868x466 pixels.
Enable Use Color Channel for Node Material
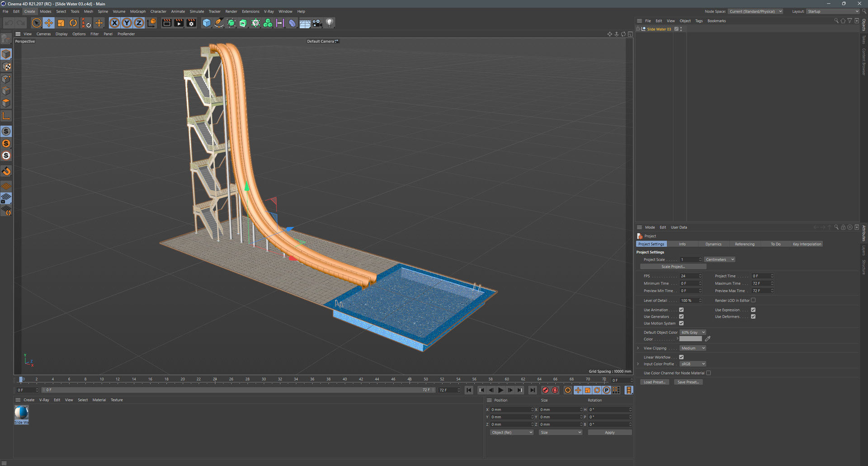(x=708, y=373)
